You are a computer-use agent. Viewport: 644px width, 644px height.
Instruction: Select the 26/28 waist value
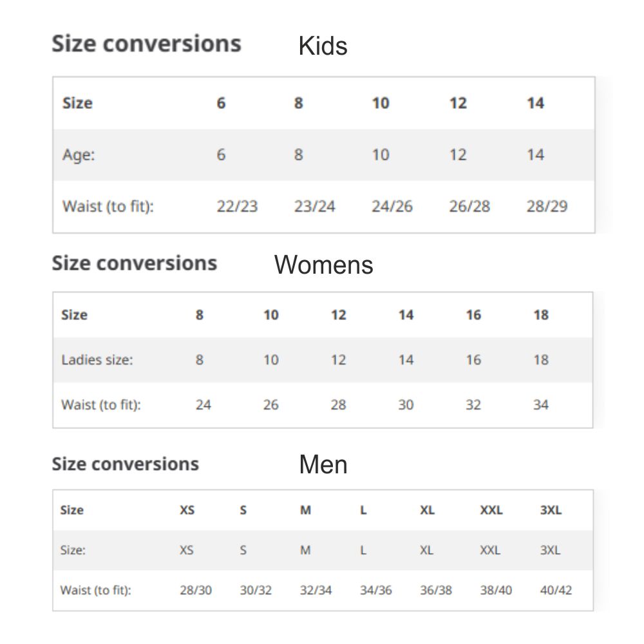click(x=469, y=207)
